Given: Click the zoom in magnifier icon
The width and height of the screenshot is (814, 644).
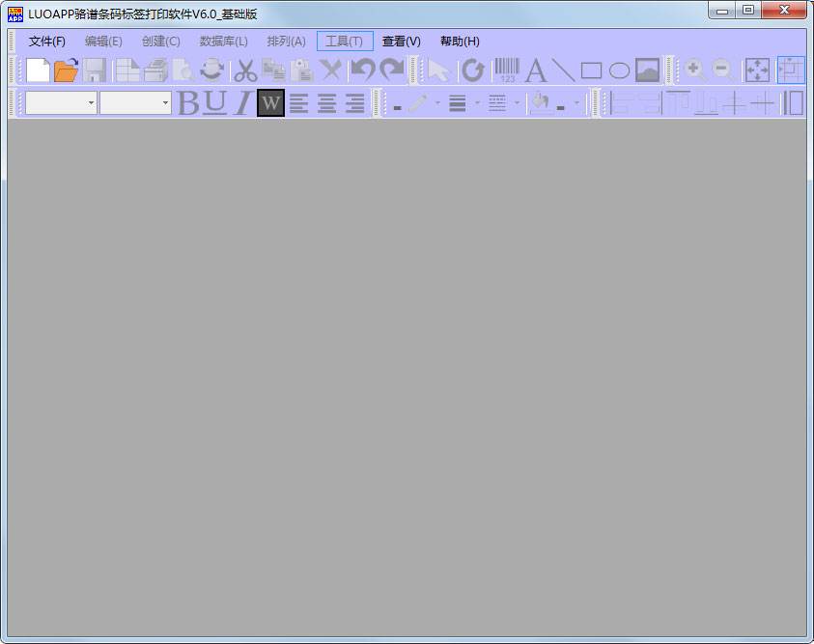Looking at the screenshot, I should [x=693, y=70].
